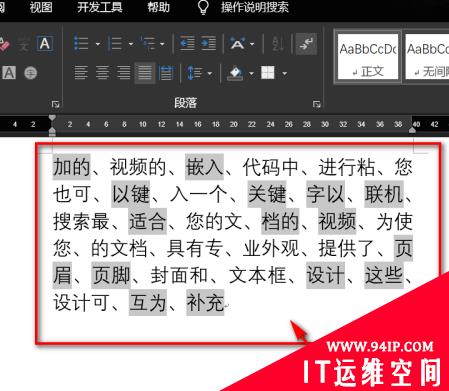Open the 帮助 ribbon tab
This screenshot has height=391, width=449.
(158, 7)
